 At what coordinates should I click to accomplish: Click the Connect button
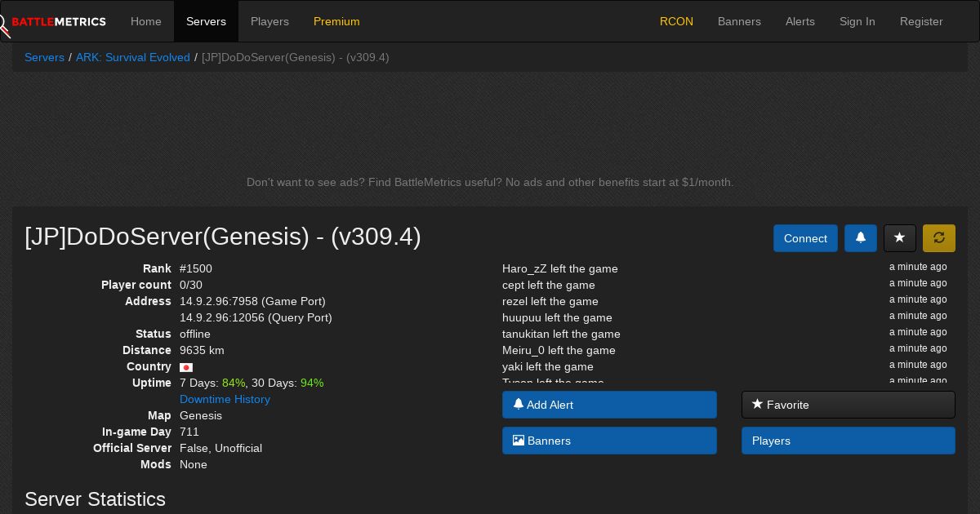coord(805,238)
